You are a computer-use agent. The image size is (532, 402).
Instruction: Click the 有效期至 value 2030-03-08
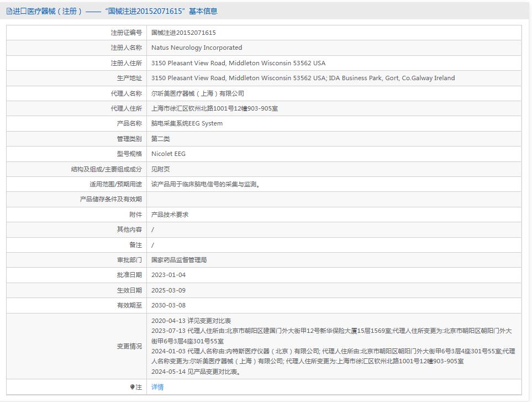tap(170, 305)
